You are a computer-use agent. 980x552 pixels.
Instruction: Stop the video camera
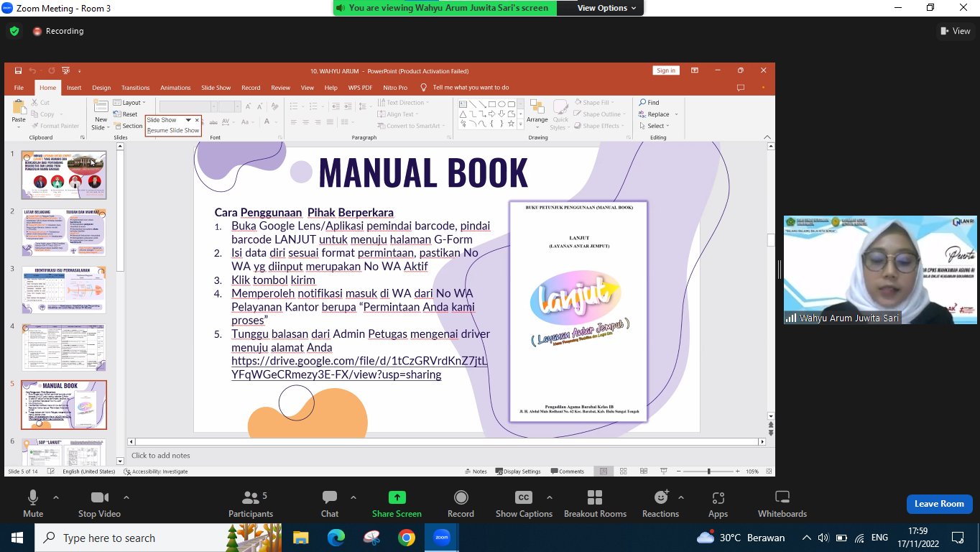tap(99, 503)
